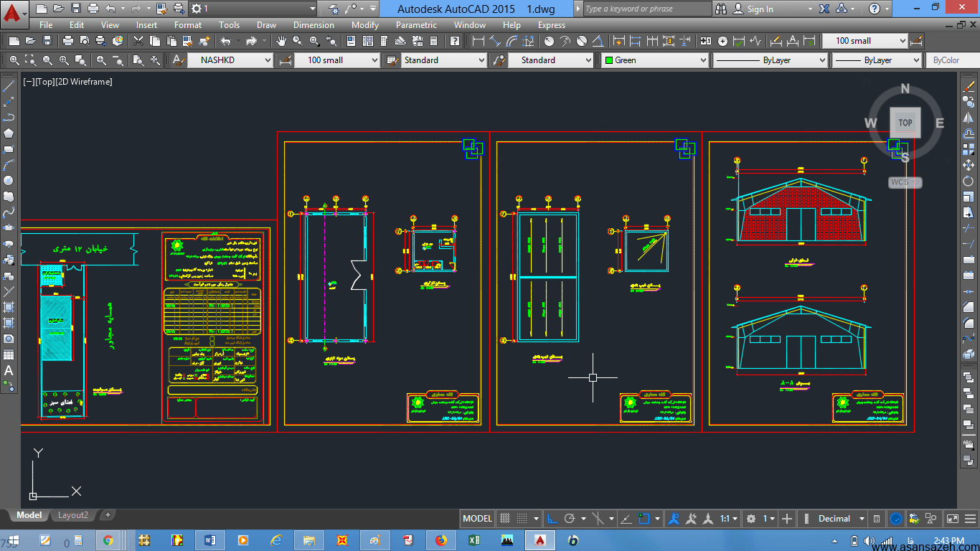Click the Sign In button
This screenshot has width=980, height=551.
[760, 9]
